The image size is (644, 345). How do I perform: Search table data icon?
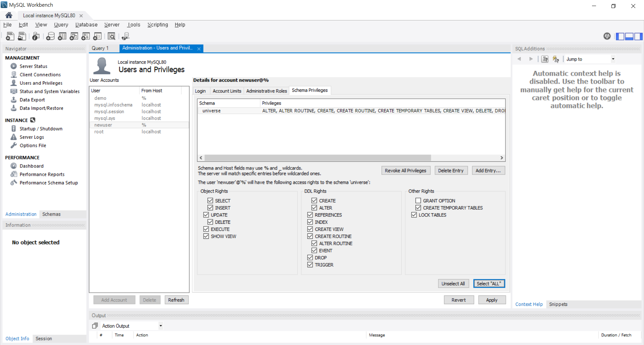111,36
